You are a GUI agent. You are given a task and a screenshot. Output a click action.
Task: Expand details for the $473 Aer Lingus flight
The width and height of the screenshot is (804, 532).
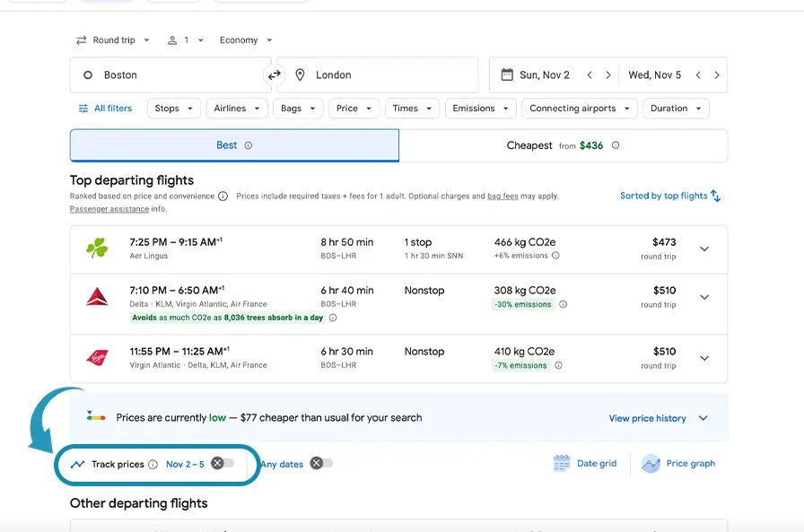tap(704, 249)
